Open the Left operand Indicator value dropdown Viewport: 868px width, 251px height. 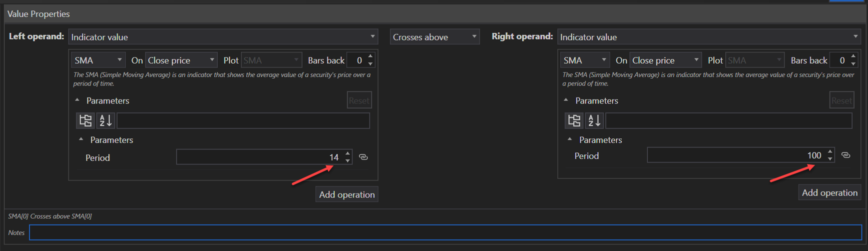[x=223, y=37]
